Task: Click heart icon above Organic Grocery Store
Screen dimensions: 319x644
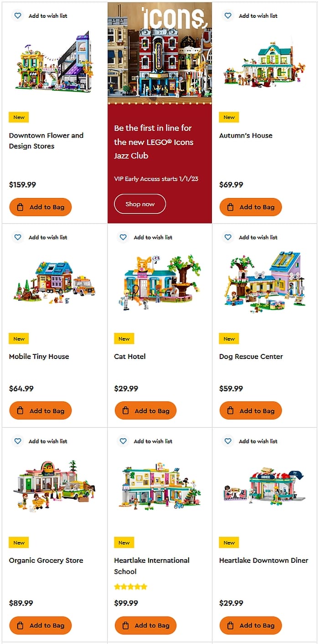Action: click(18, 441)
